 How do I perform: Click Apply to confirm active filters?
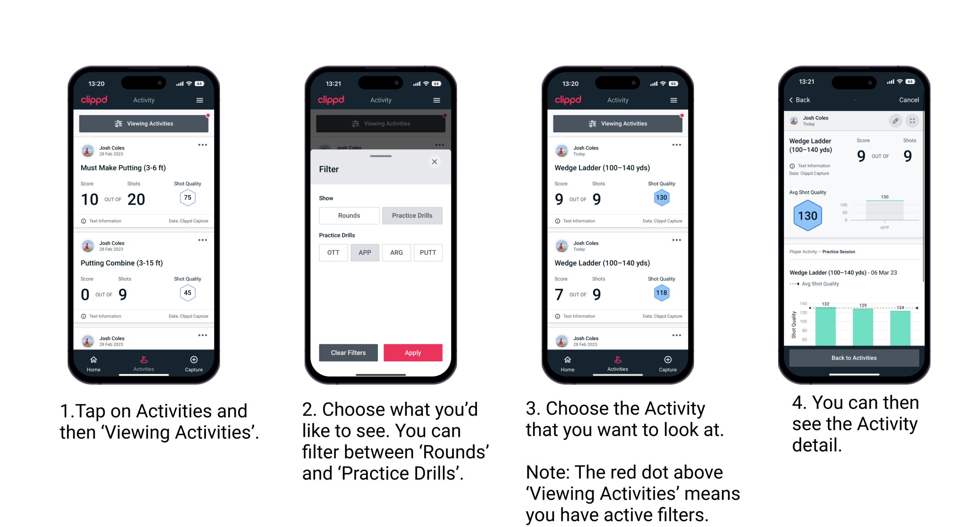(x=413, y=352)
